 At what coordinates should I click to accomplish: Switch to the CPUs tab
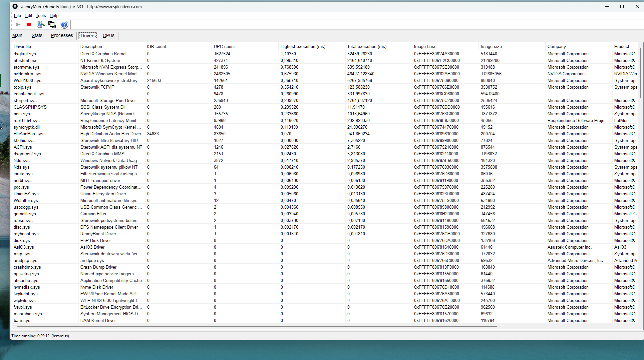pos(108,35)
